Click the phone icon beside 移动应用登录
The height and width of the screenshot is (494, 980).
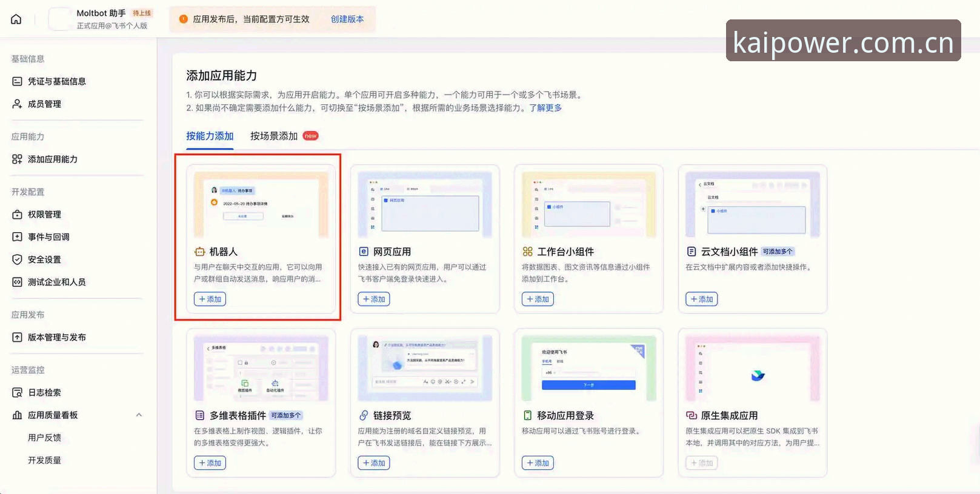coord(527,415)
